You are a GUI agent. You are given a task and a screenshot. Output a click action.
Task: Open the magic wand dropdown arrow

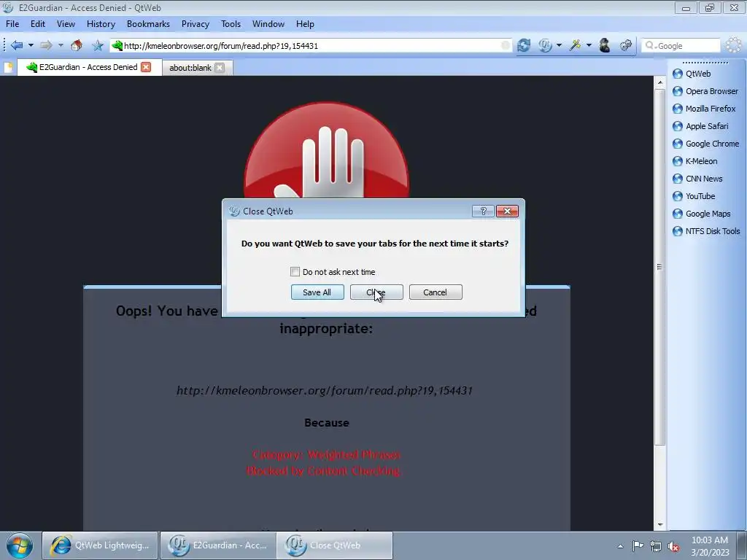[x=589, y=45]
